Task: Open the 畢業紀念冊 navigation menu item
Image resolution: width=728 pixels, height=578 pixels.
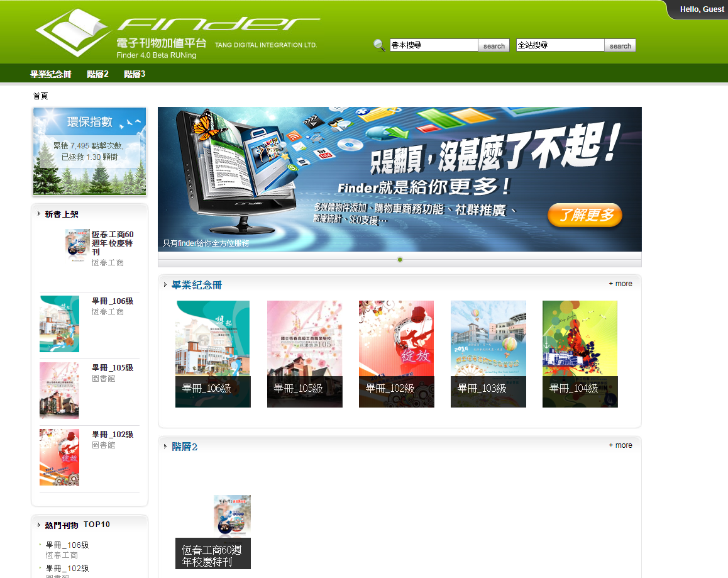Action: click(x=51, y=74)
